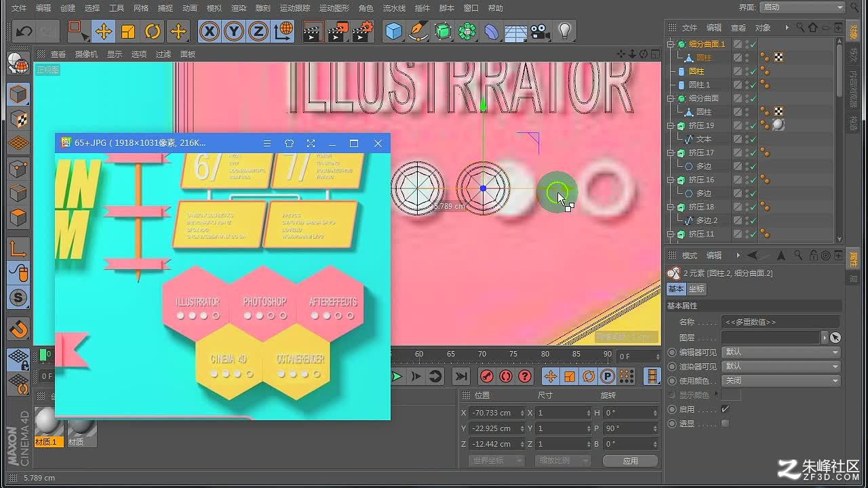Open the 对象 menu in object manager

(x=763, y=28)
